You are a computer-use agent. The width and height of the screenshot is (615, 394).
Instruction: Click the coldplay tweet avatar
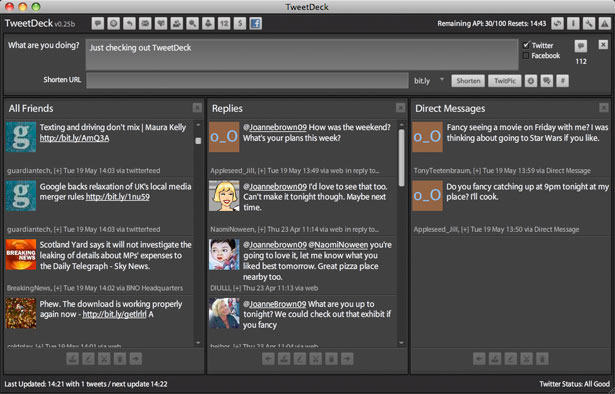(21, 313)
